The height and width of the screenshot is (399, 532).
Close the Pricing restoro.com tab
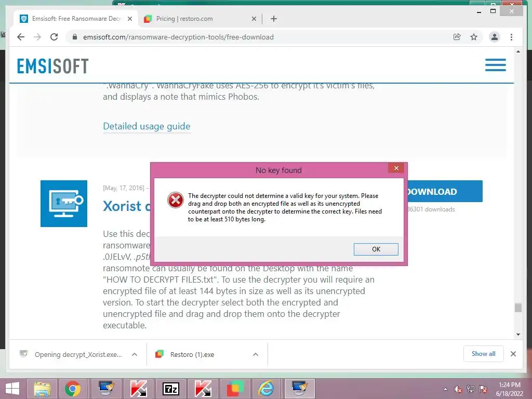(254, 19)
